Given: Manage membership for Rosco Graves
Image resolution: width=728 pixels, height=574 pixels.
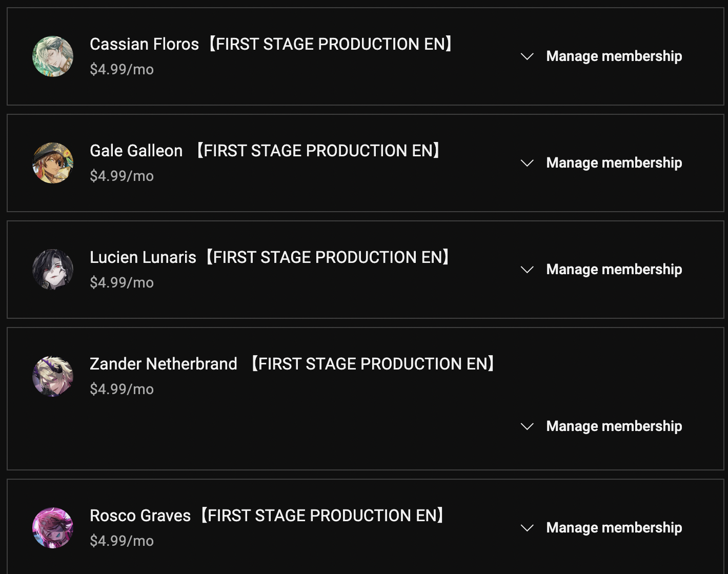Looking at the screenshot, I should tap(614, 528).
